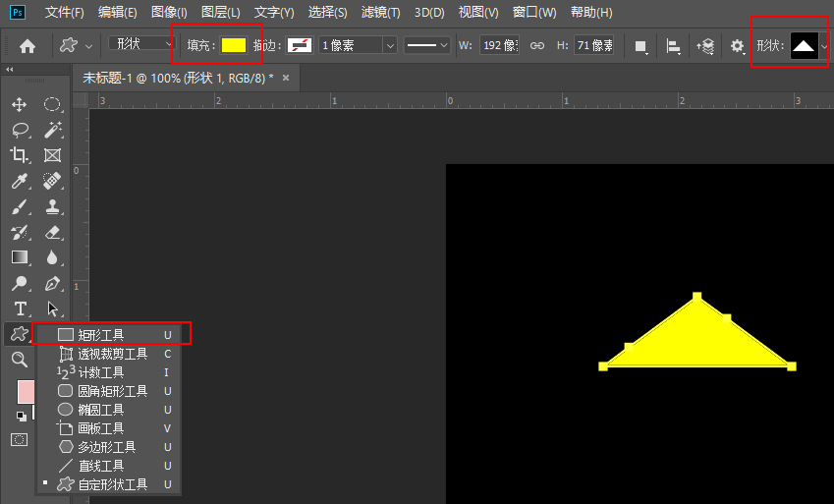Choose 直线工具 from the flyout
Image resolution: width=834 pixels, height=504 pixels.
(x=108, y=466)
